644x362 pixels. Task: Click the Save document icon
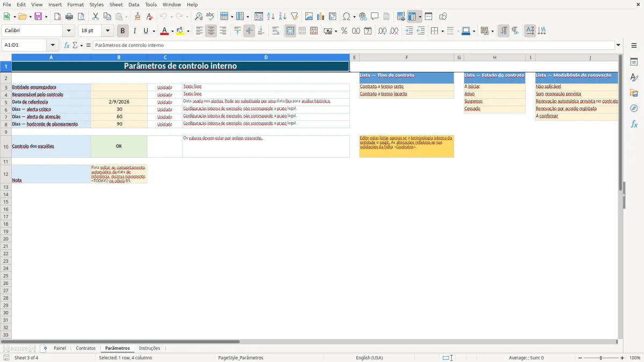pos(38,17)
